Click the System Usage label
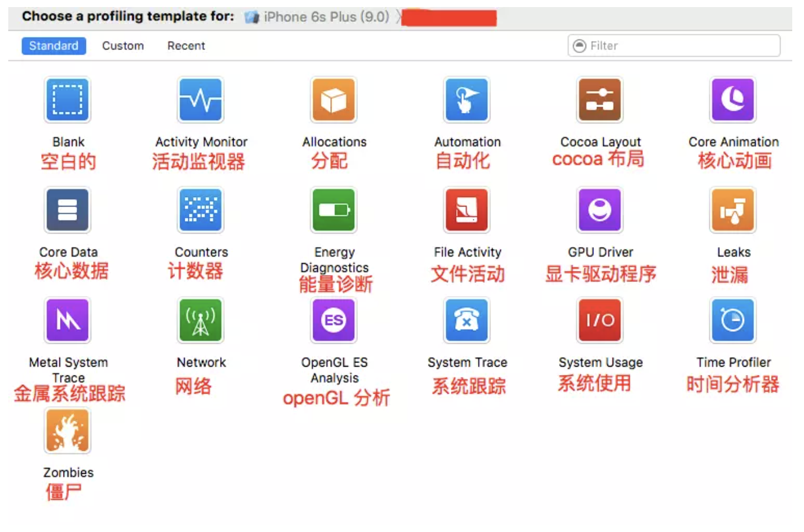Viewport: 804px width, 532px height. [x=600, y=362]
